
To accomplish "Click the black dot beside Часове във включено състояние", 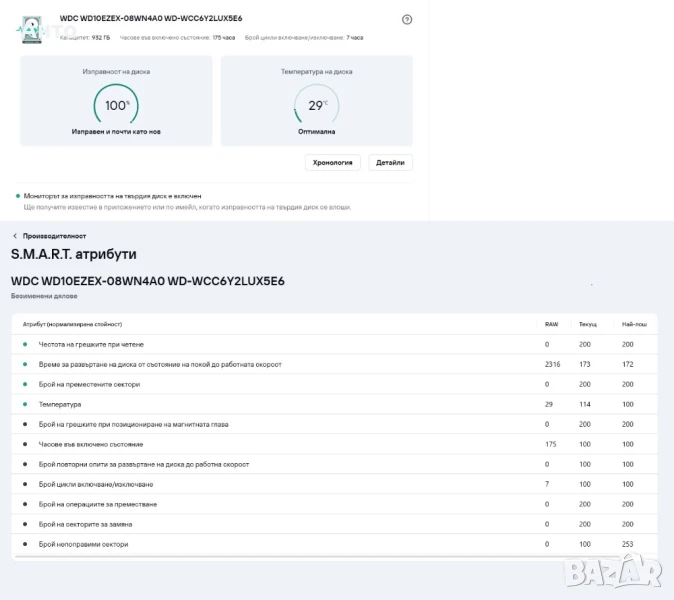I will tap(24, 444).
